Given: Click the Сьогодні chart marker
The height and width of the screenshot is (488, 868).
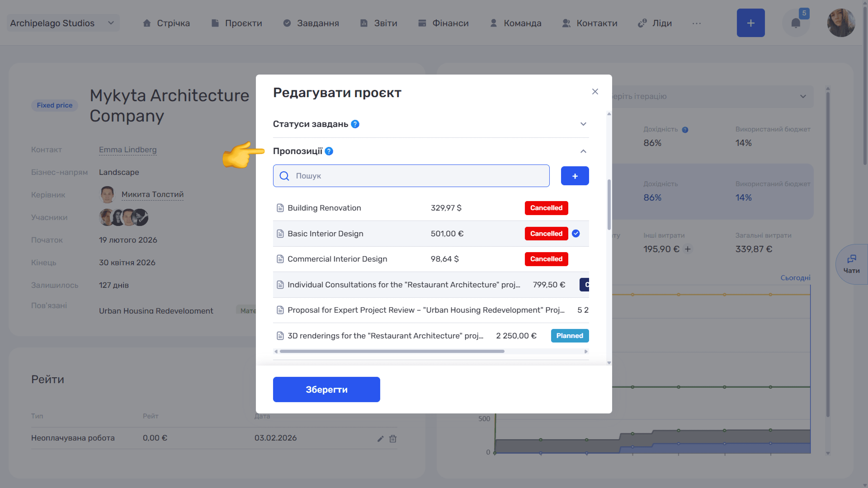Looking at the screenshot, I should tap(795, 278).
